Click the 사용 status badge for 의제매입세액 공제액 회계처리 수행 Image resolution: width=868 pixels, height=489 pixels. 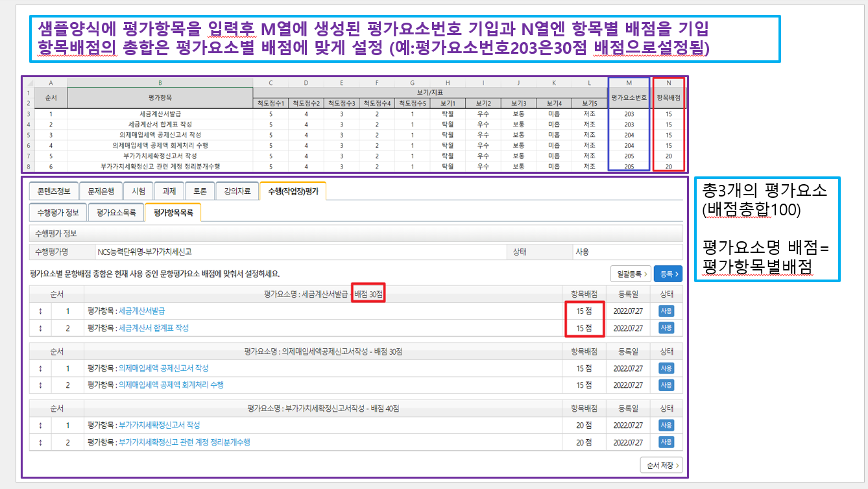click(666, 385)
